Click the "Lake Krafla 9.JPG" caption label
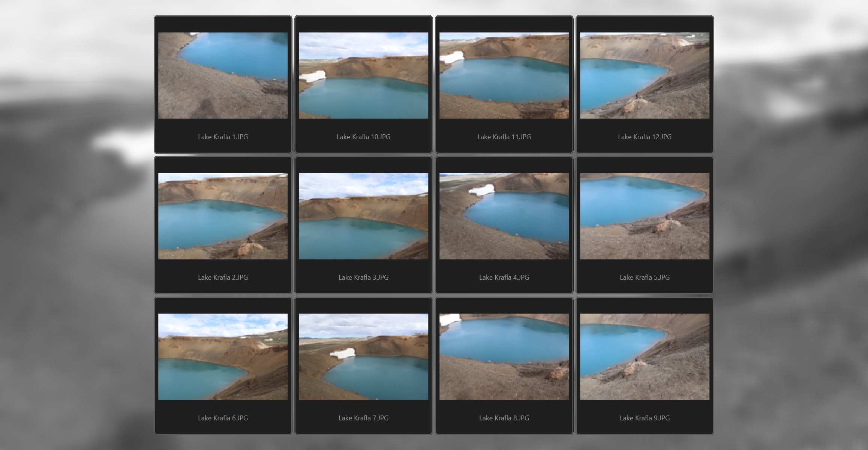 [645, 418]
